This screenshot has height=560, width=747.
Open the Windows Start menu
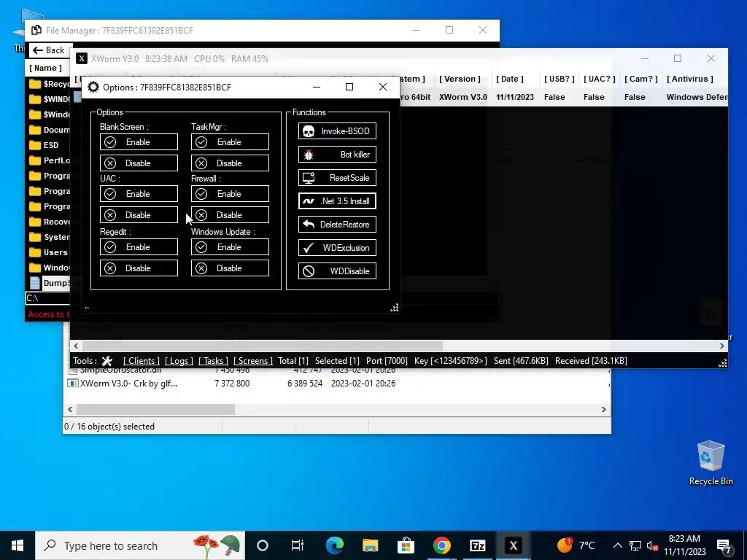[18, 545]
